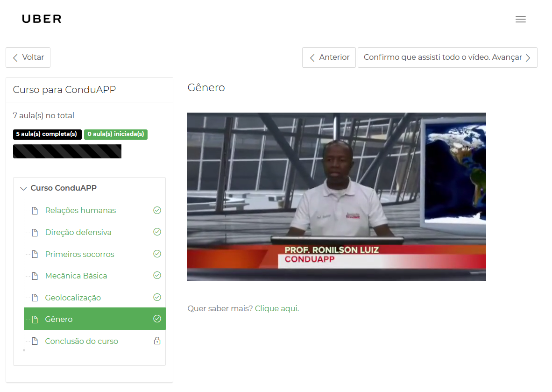The image size is (552, 392).
Task: Play the Prof. Ronilson Luiz video
Action: 337,197
